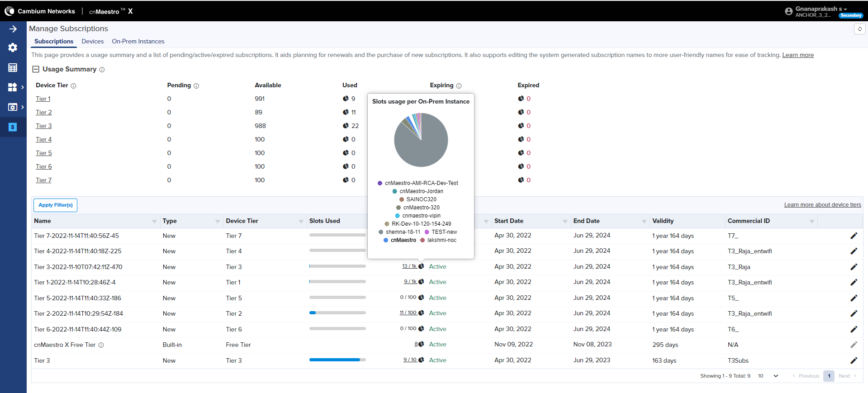Go to page 1 in pagination

click(x=829, y=376)
